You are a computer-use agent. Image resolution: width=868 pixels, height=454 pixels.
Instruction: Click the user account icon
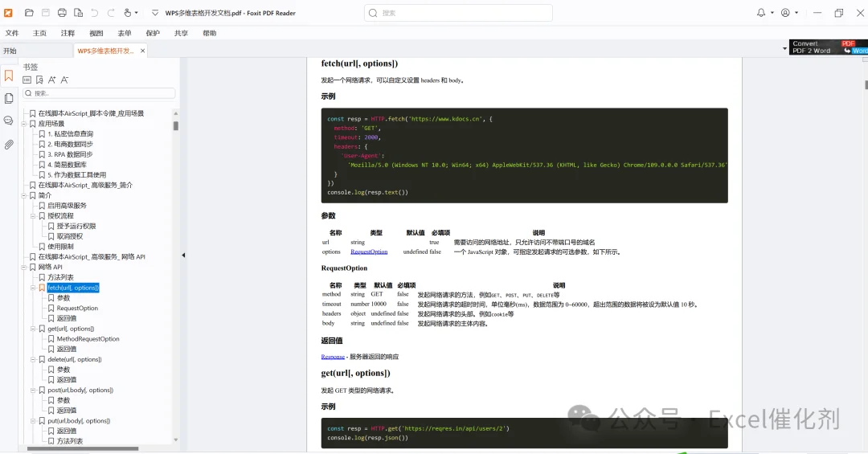coord(785,13)
